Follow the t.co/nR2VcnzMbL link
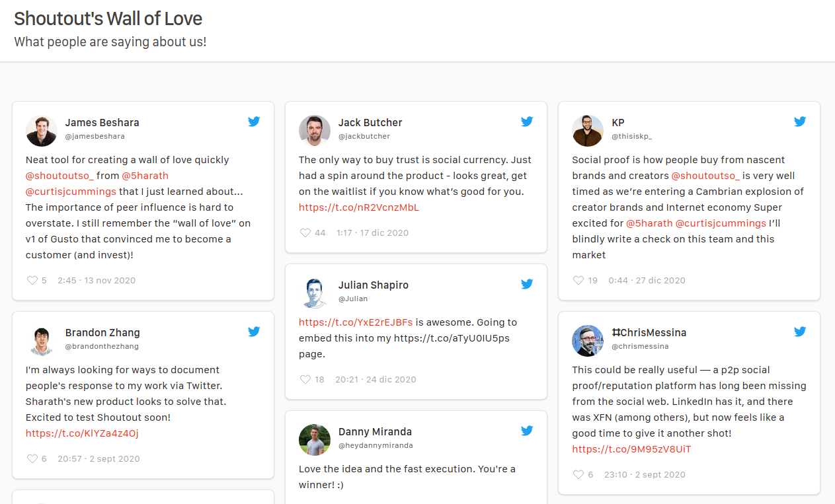Image resolution: width=835 pixels, height=504 pixels. pos(359,207)
